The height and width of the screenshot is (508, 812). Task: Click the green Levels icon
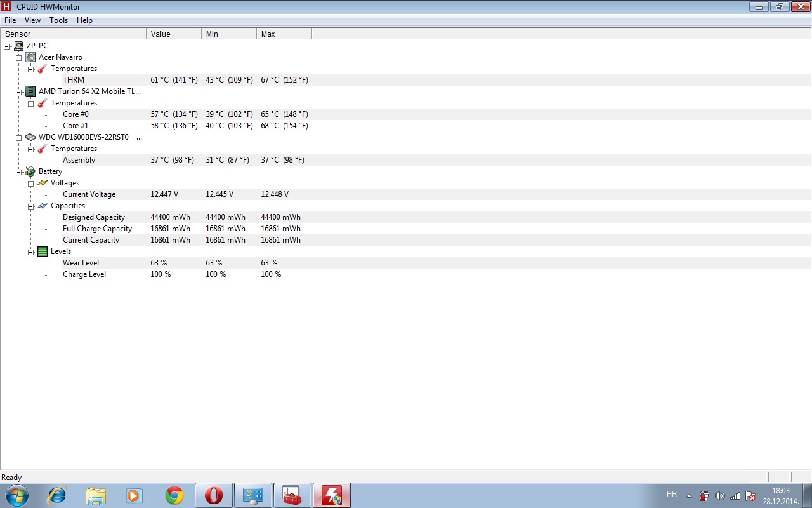click(43, 251)
